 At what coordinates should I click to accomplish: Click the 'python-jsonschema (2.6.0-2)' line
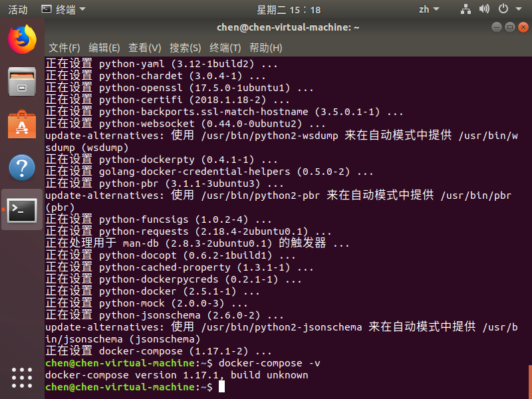click(x=164, y=315)
